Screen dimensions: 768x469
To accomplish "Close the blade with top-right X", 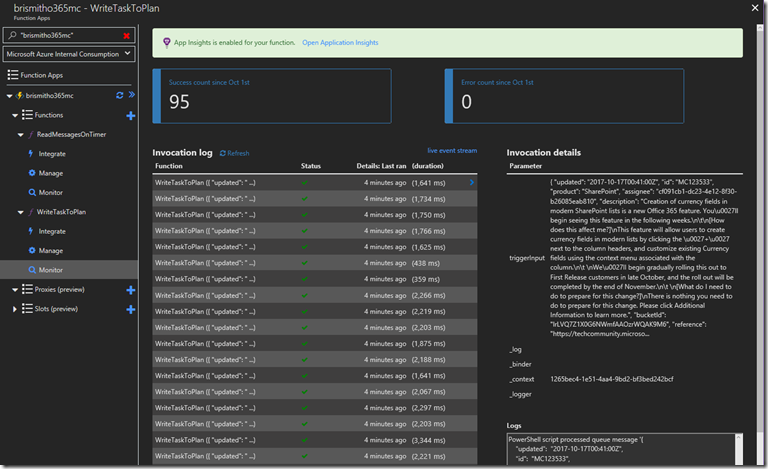I will 755,8.
